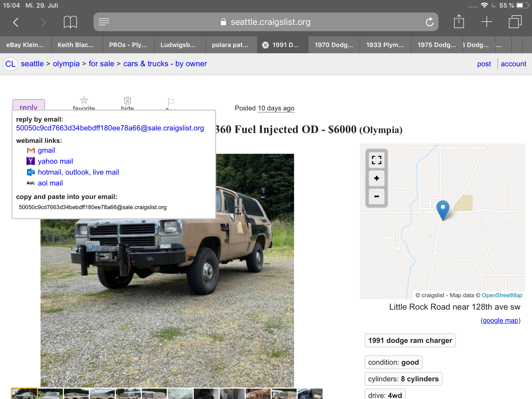This screenshot has width=532, height=399.
Task: Close the 1991 D... tab
Action: coord(265,45)
